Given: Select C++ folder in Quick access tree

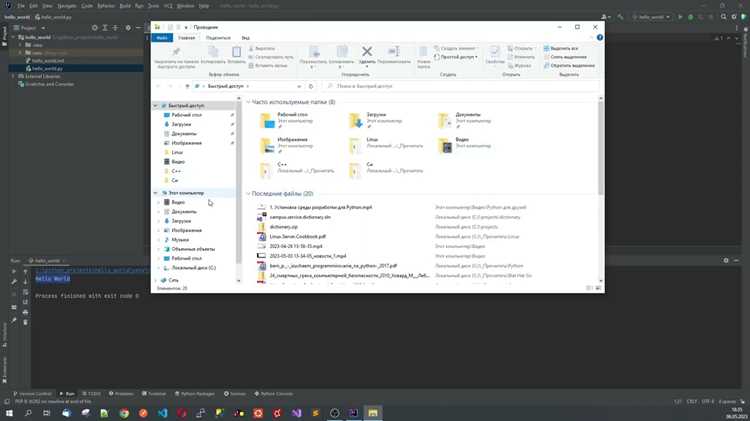Looking at the screenshot, I should click(176, 171).
